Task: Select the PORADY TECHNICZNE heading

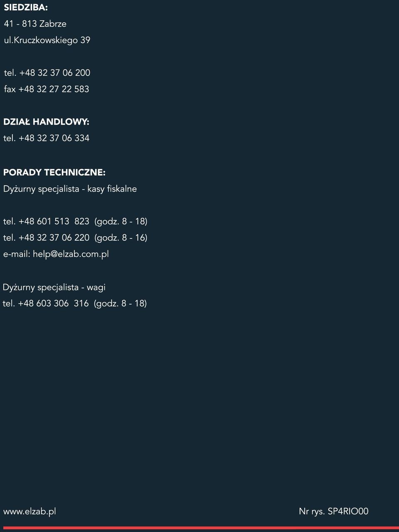Action: [x=54, y=172]
